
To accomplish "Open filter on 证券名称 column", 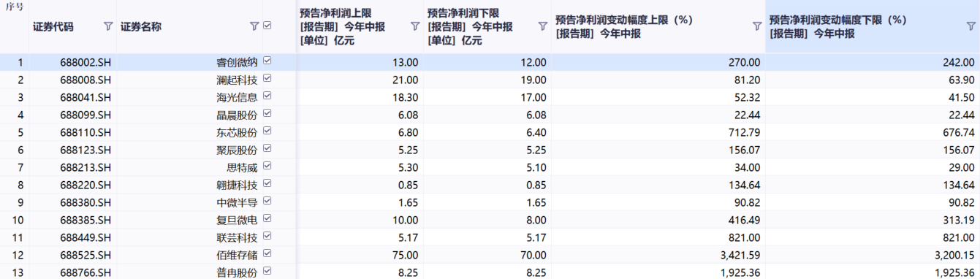I will [x=254, y=26].
